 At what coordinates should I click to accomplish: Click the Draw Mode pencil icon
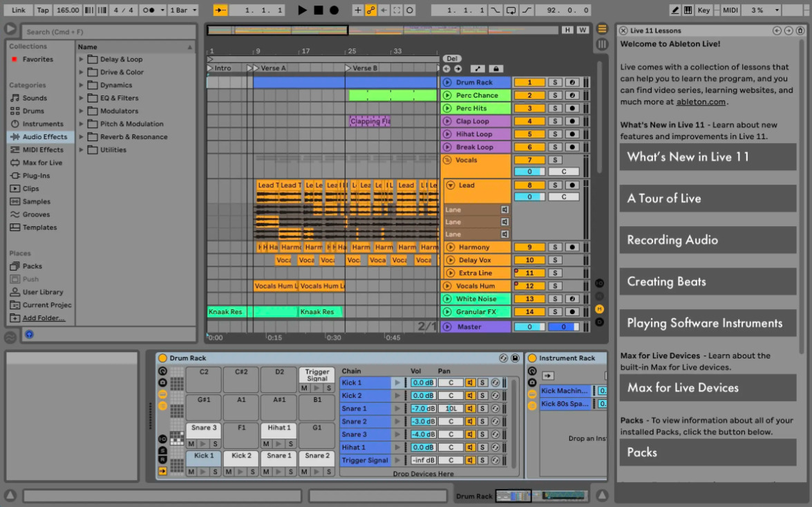coord(675,10)
